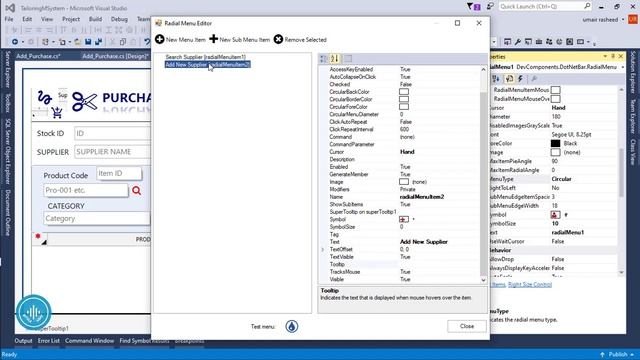Open the File menu in Visual Studio
The width and height of the screenshot is (640, 360).
coord(9,19)
